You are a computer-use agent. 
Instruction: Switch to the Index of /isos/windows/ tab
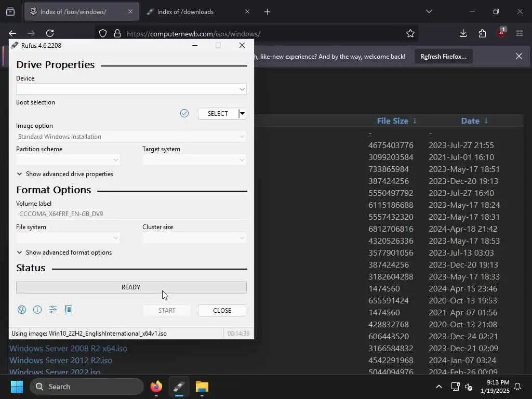tap(82, 12)
